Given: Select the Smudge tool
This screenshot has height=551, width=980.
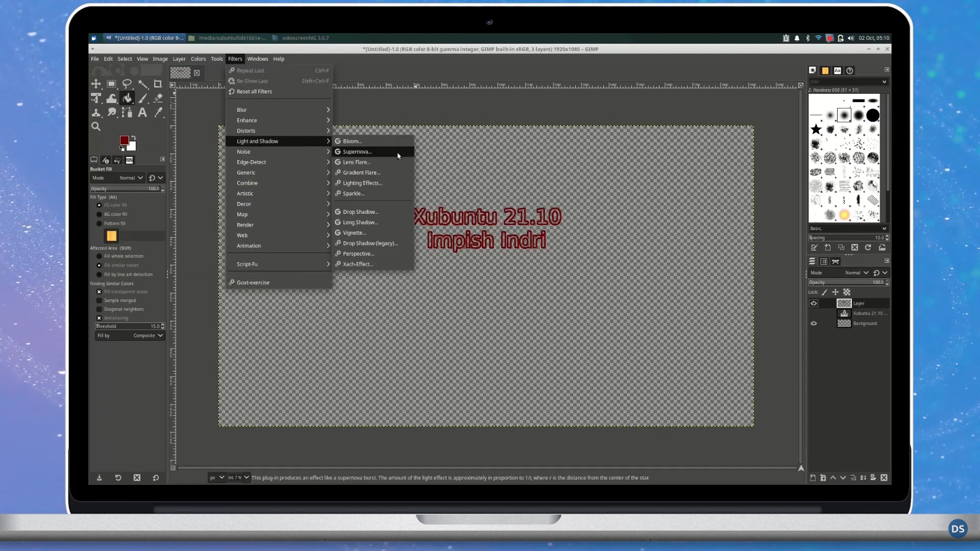Looking at the screenshot, I should click(x=111, y=112).
